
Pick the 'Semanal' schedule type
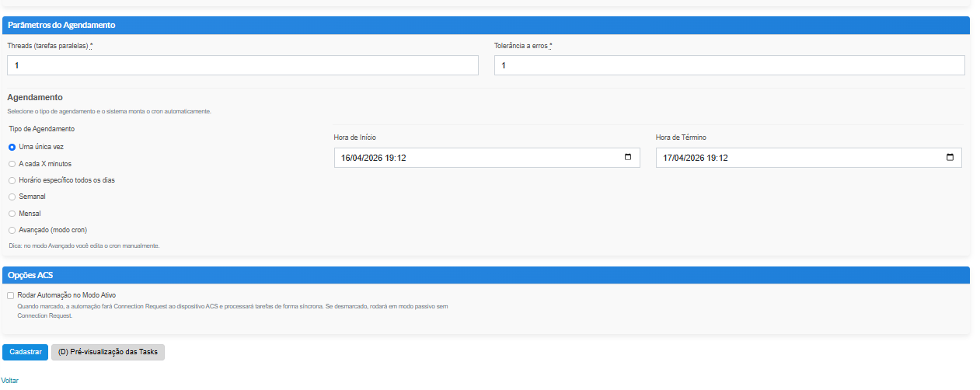[x=12, y=197]
